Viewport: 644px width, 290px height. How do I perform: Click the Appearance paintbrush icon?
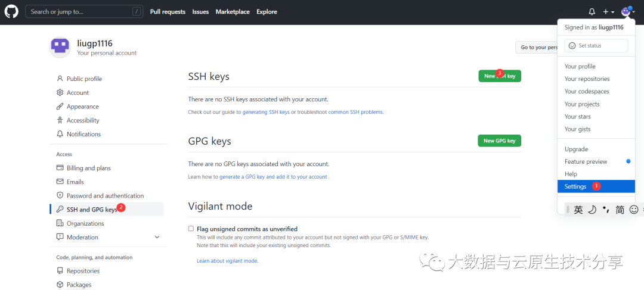click(x=60, y=107)
